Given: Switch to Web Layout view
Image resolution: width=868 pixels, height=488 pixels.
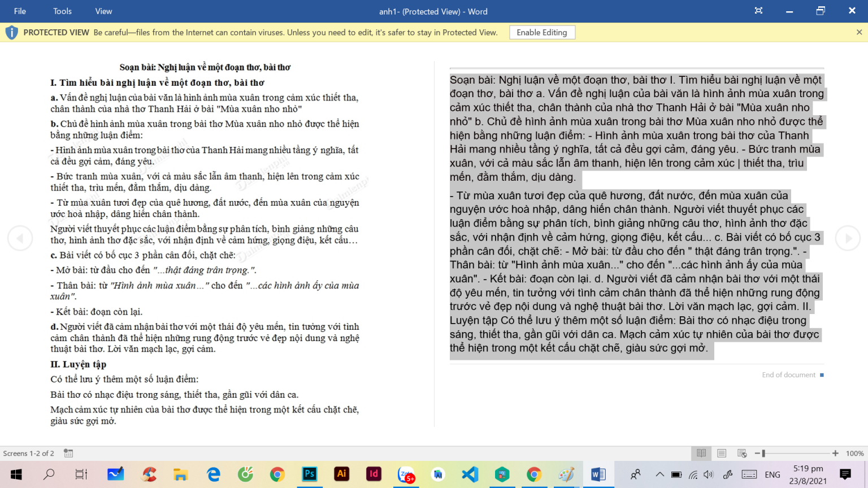Looking at the screenshot, I should [742, 453].
